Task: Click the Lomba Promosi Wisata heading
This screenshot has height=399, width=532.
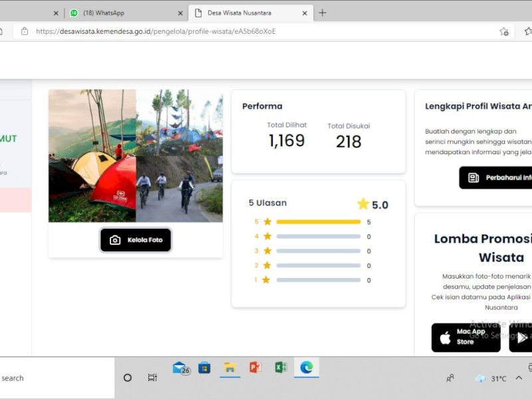Action: pyautogui.click(x=483, y=248)
